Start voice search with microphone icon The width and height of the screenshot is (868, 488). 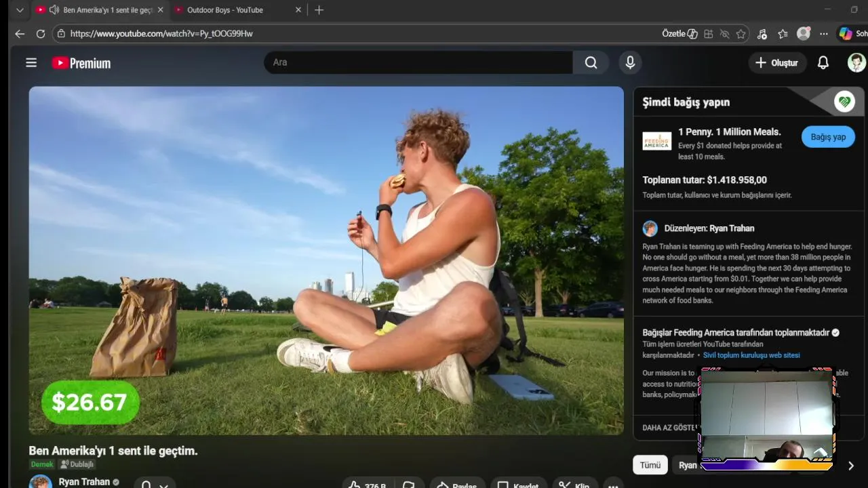[630, 62]
